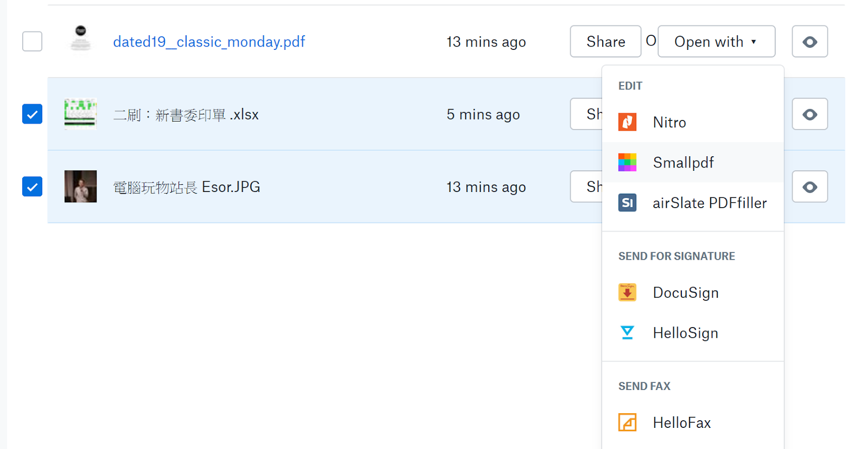This screenshot has width=868, height=449.
Task: Choose Smallpdf from the Edit menu
Action: [683, 163]
